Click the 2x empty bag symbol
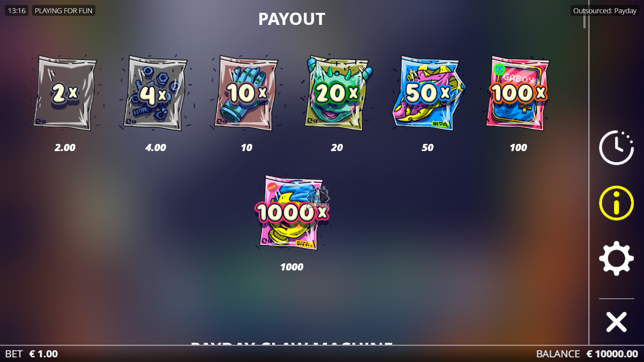Screen dimensions: 644x362 pos(65,93)
